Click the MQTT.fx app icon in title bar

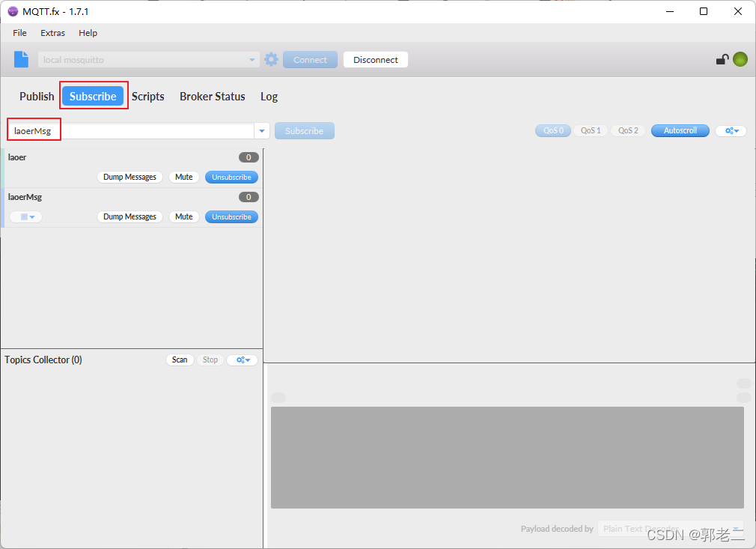(x=13, y=11)
